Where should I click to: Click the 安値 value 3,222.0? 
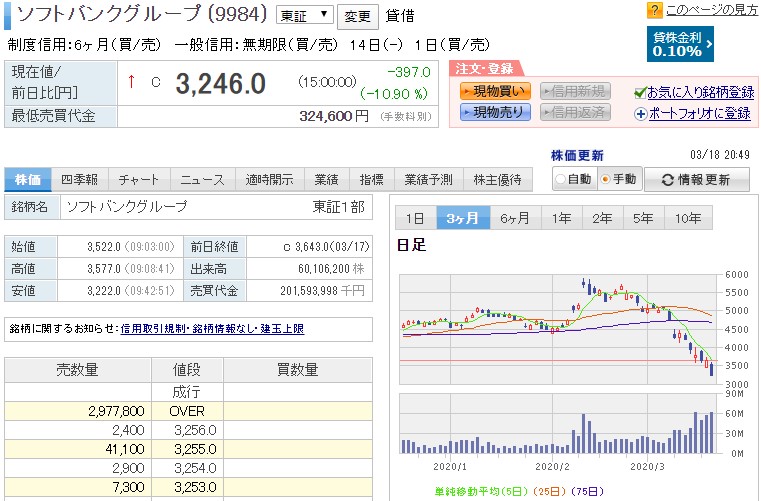(x=103, y=290)
